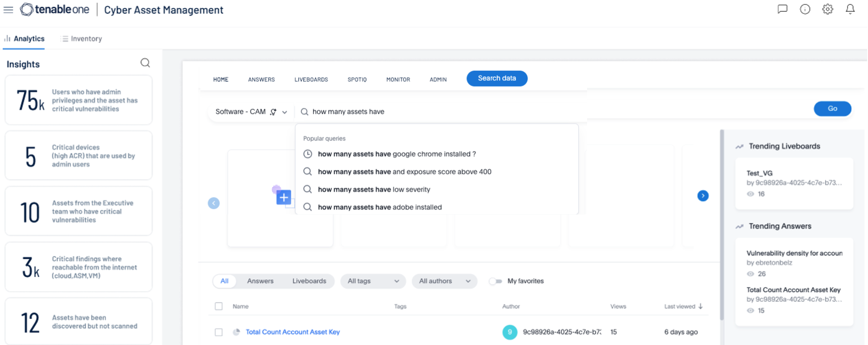Switch to the Inventory tab

click(x=82, y=39)
